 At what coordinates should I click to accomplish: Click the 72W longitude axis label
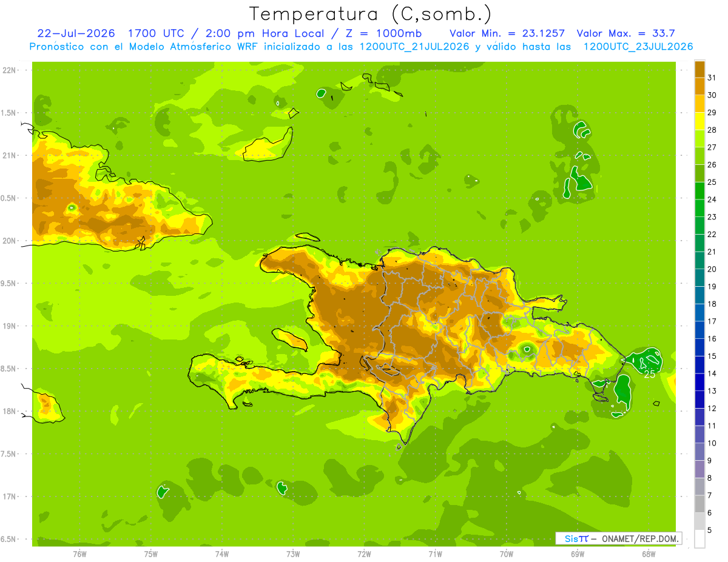click(364, 554)
